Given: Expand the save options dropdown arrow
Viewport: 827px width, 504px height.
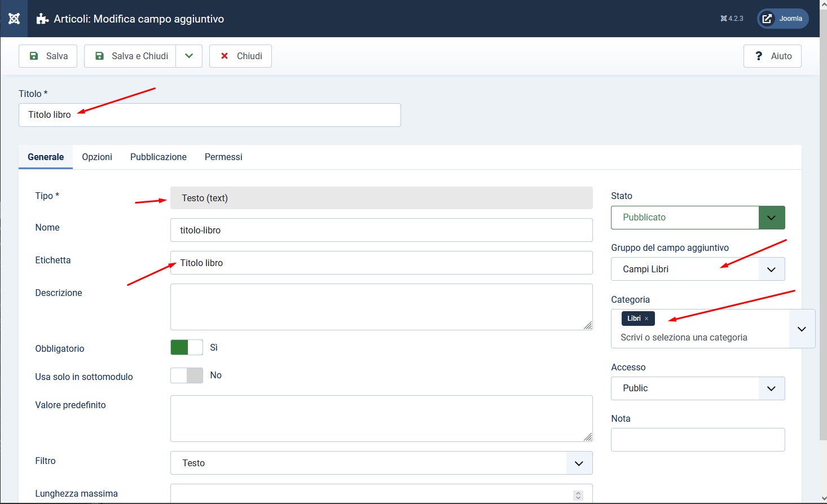Looking at the screenshot, I should (x=189, y=56).
